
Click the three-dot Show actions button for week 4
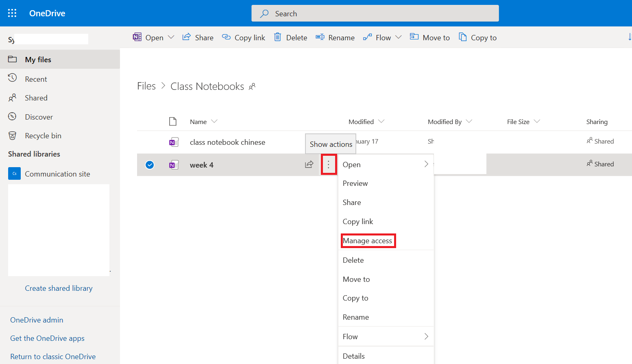[329, 164]
